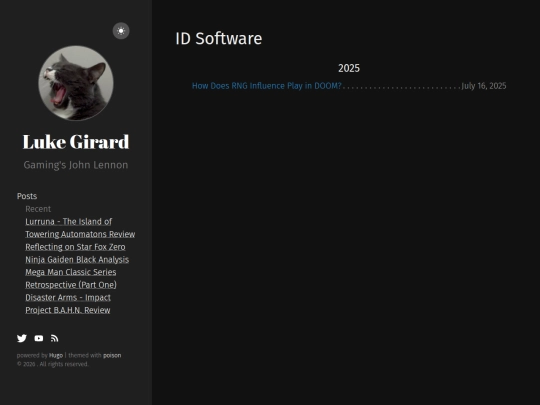540x405 pixels.
Task: Open How Does RNG Influence Play in DOOM? post
Action: coord(267,86)
